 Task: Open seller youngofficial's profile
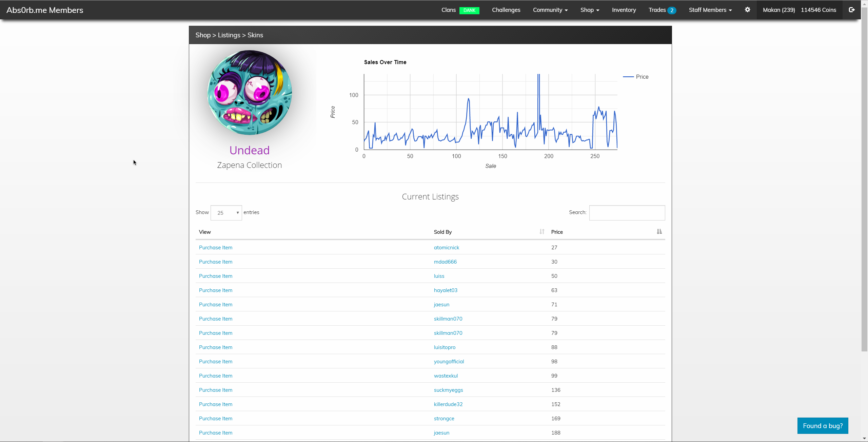pyautogui.click(x=449, y=361)
